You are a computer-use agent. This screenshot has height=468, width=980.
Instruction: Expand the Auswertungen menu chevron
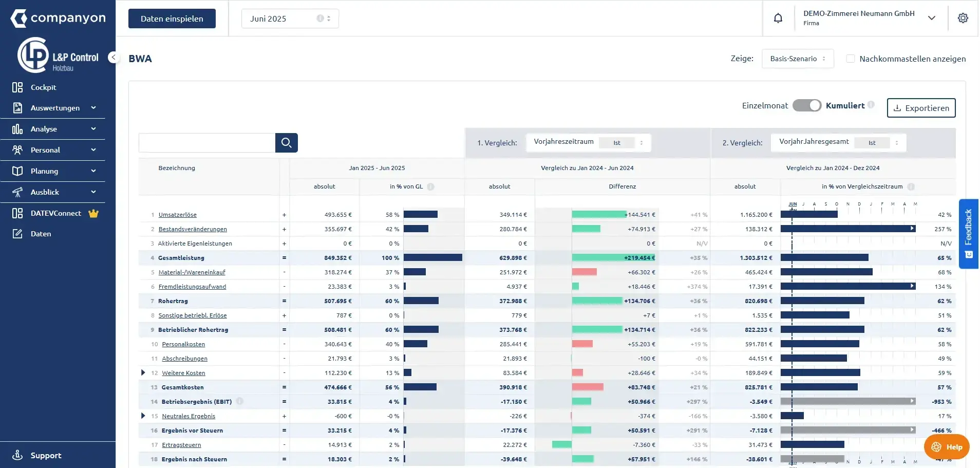pyautogui.click(x=93, y=108)
